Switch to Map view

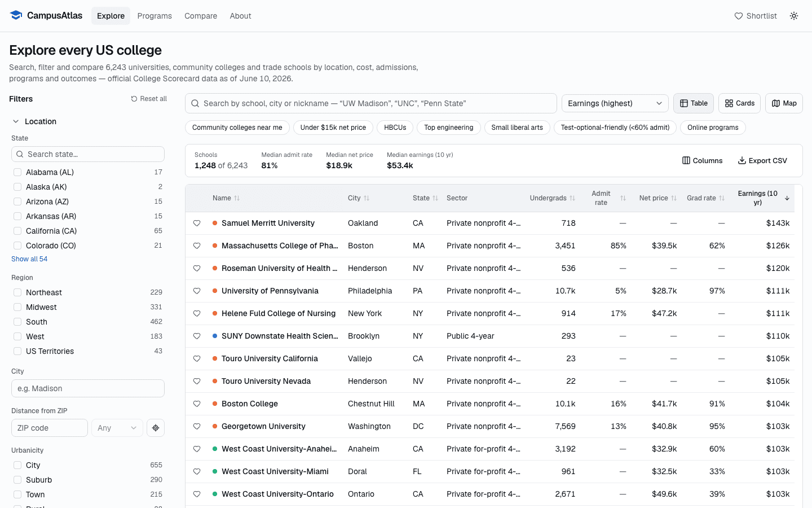pos(784,103)
